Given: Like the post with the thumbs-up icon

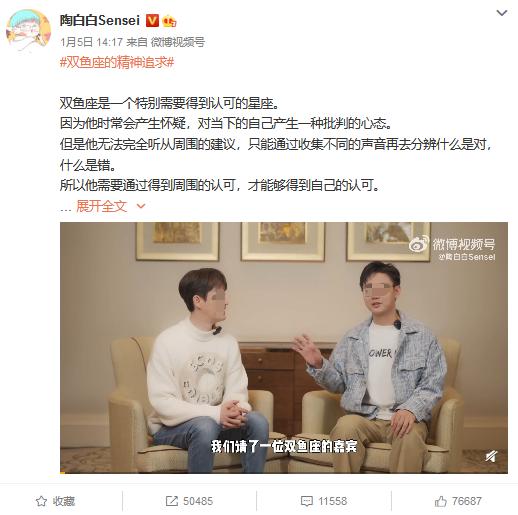Looking at the screenshot, I should pyautogui.click(x=441, y=501).
